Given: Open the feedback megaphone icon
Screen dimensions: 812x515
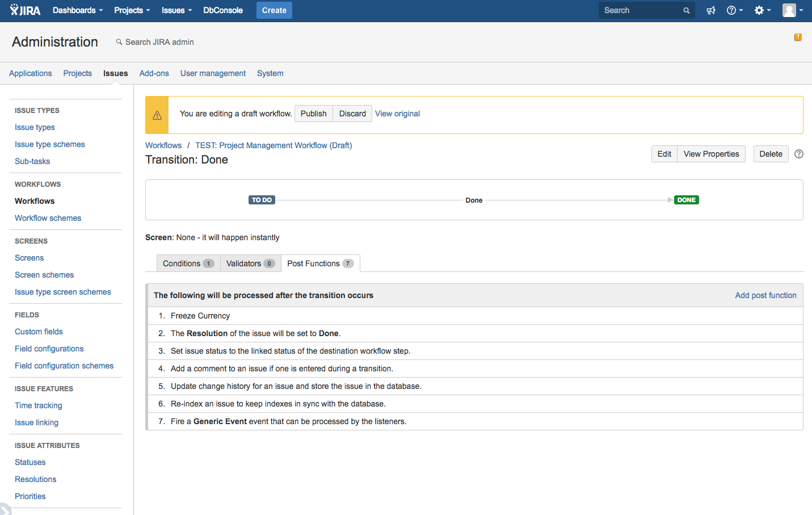Looking at the screenshot, I should pyautogui.click(x=710, y=10).
